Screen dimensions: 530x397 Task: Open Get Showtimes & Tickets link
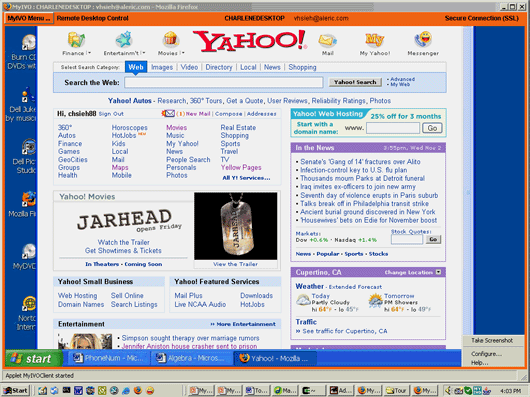click(x=123, y=250)
